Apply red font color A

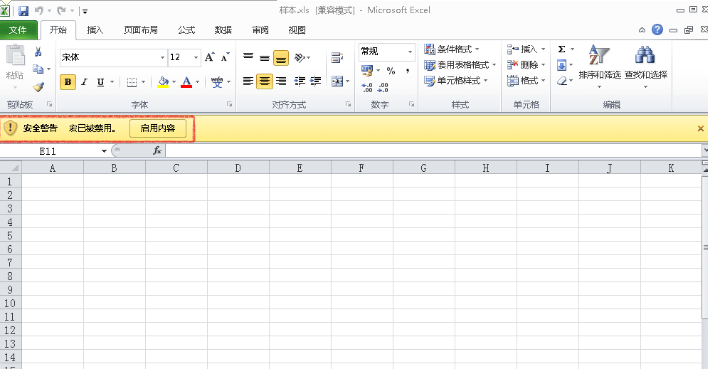(186, 82)
